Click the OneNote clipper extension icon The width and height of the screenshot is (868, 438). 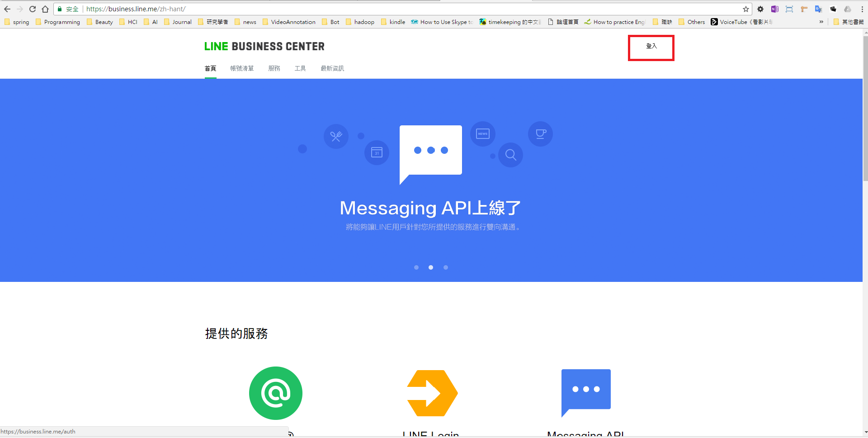click(775, 9)
